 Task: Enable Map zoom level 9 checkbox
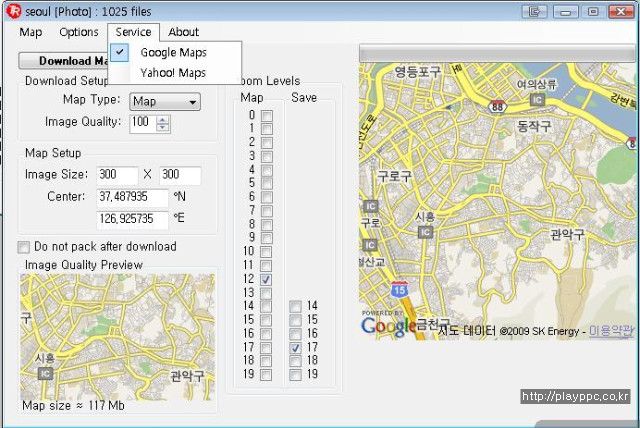pos(267,238)
